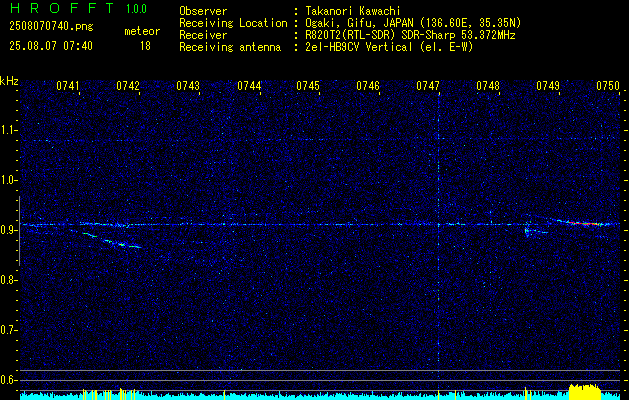This screenshot has height=400, width=629.
Task: Click the 0745 time marker
Action: click(308, 86)
